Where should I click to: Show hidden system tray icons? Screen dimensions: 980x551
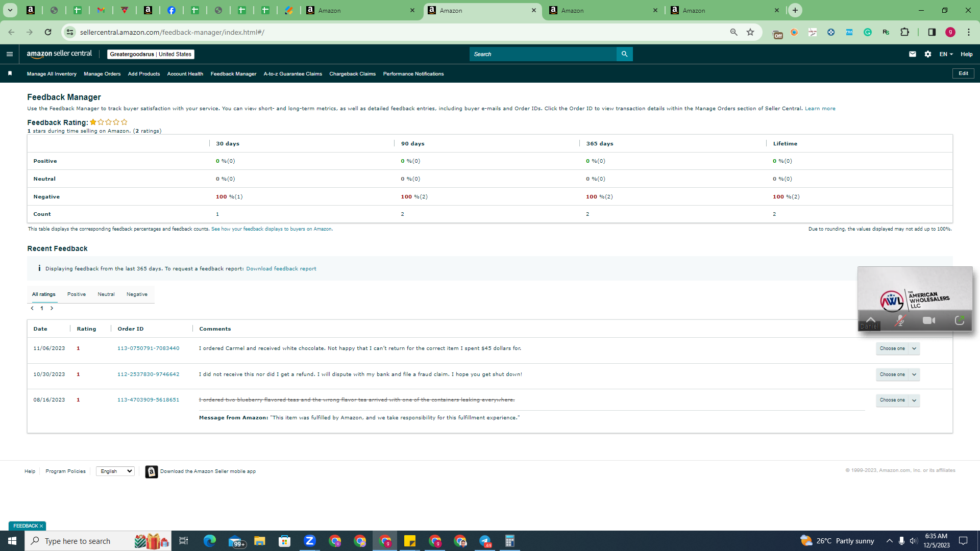click(889, 541)
